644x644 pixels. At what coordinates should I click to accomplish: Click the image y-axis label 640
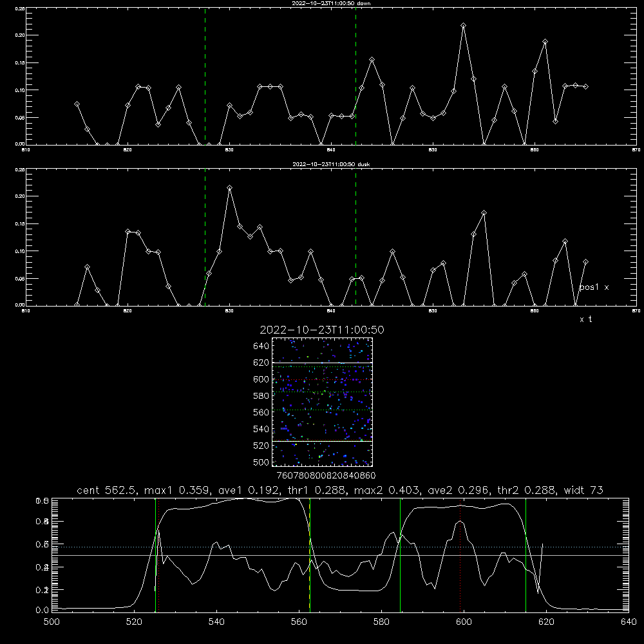261,346
